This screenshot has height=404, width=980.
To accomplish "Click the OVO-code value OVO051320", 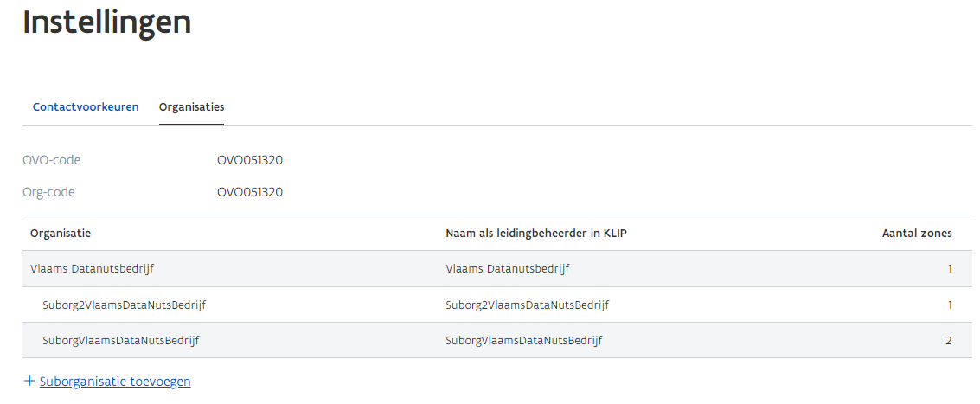I will (250, 160).
